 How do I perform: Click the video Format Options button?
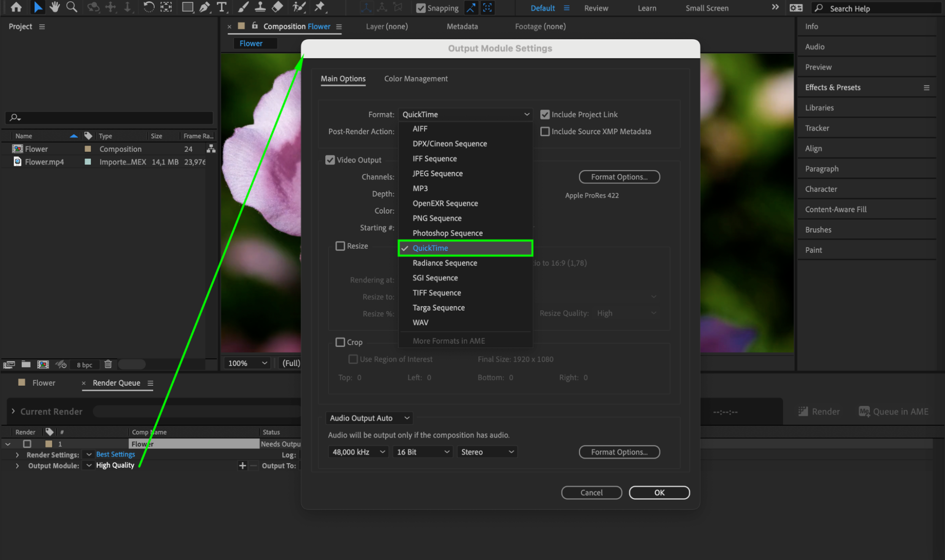click(619, 177)
